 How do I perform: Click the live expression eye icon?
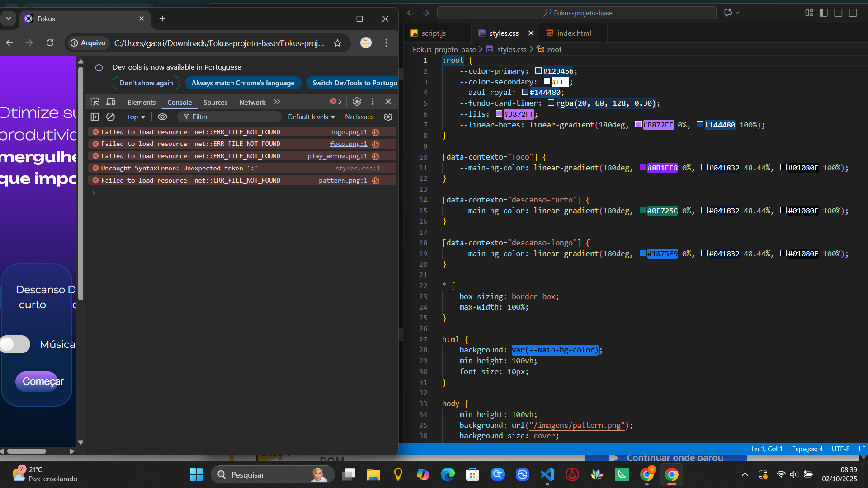tap(162, 117)
